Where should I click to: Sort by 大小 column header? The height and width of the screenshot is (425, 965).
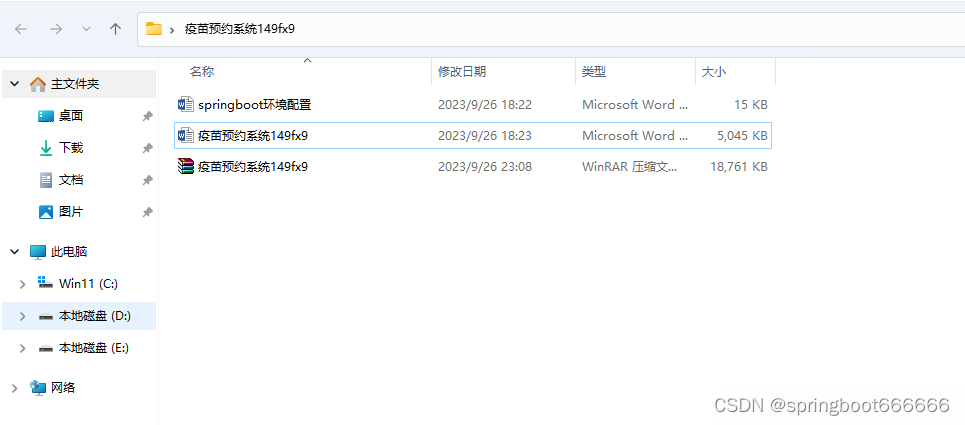pyautogui.click(x=714, y=72)
